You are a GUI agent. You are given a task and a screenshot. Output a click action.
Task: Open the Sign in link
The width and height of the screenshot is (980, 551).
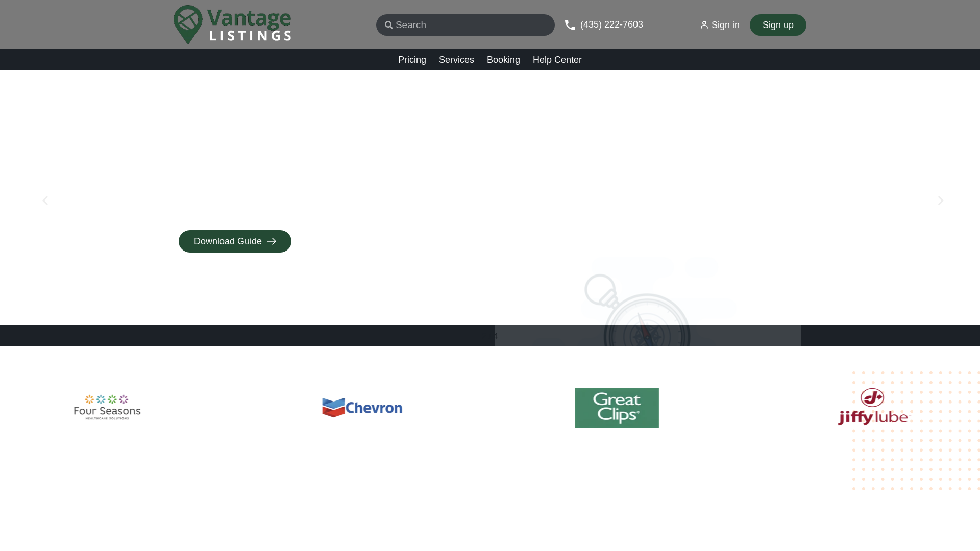[x=720, y=25]
